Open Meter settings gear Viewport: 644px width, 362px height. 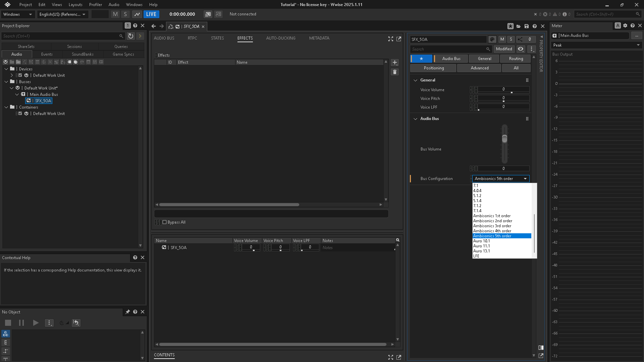[625, 25]
